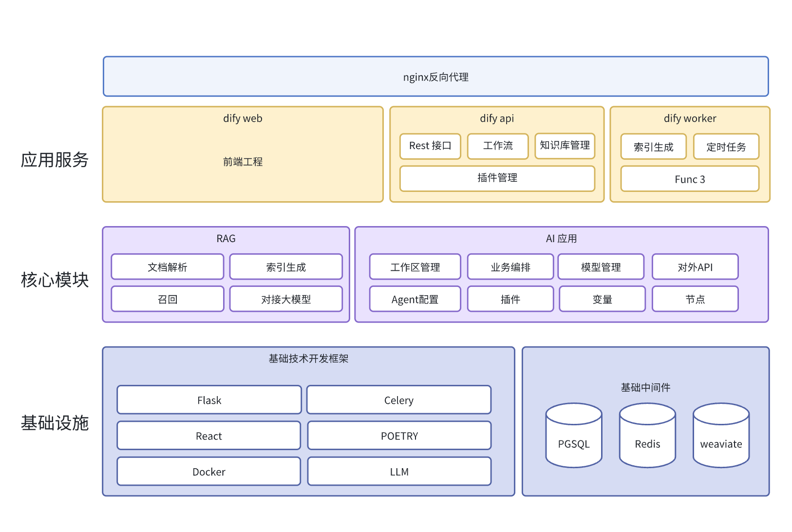Select the 文档解析 box
Image resolution: width=792 pixels, height=532 pixels.
pos(168,267)
